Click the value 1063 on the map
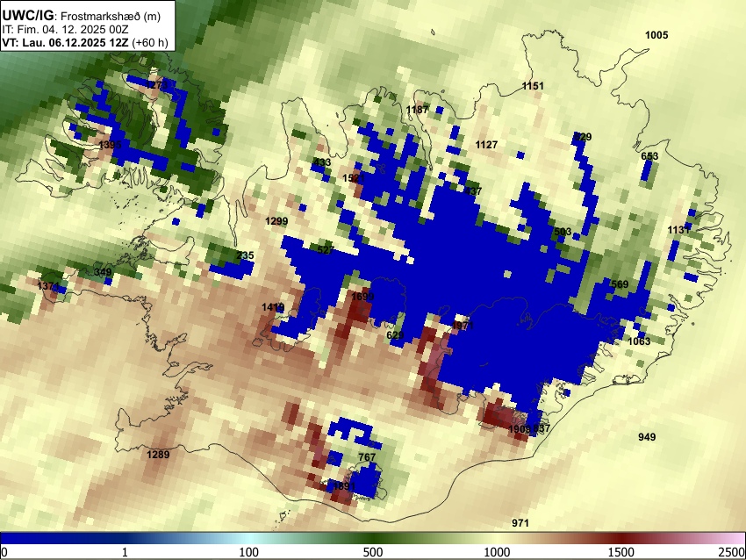The height and width of the screenshot is (560, 746). coord(639,341)
